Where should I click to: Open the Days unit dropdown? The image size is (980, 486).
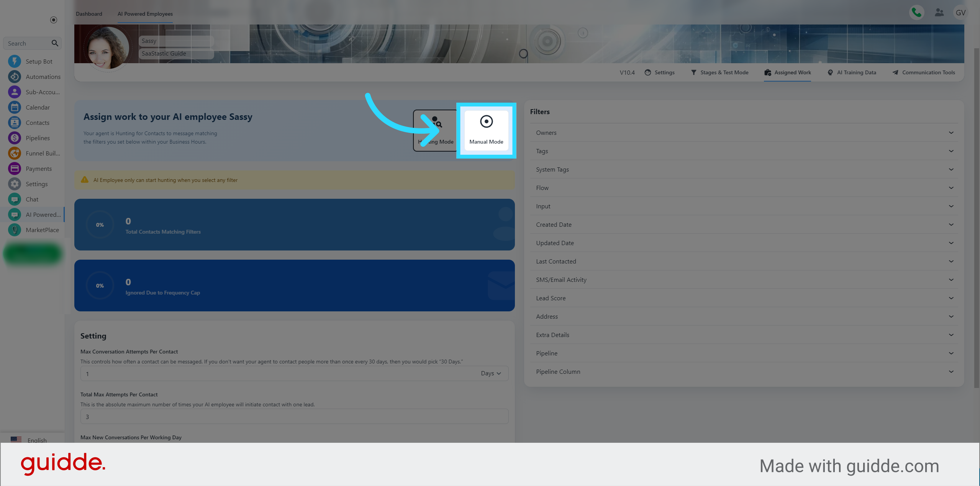point(491,373)
